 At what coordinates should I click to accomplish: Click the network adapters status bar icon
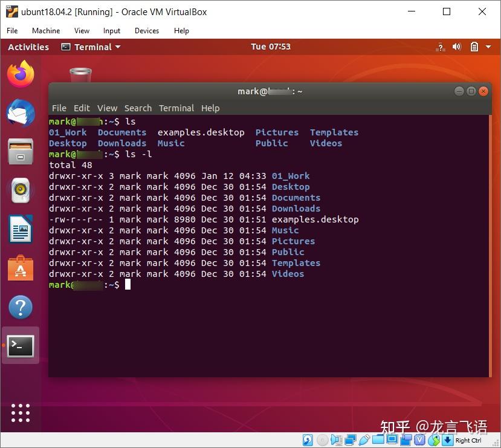(x=351, y=440)
